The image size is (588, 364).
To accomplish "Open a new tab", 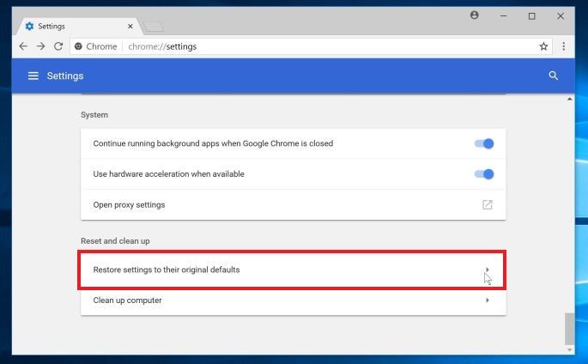I will pyautogui.click(x=153, y=27).
